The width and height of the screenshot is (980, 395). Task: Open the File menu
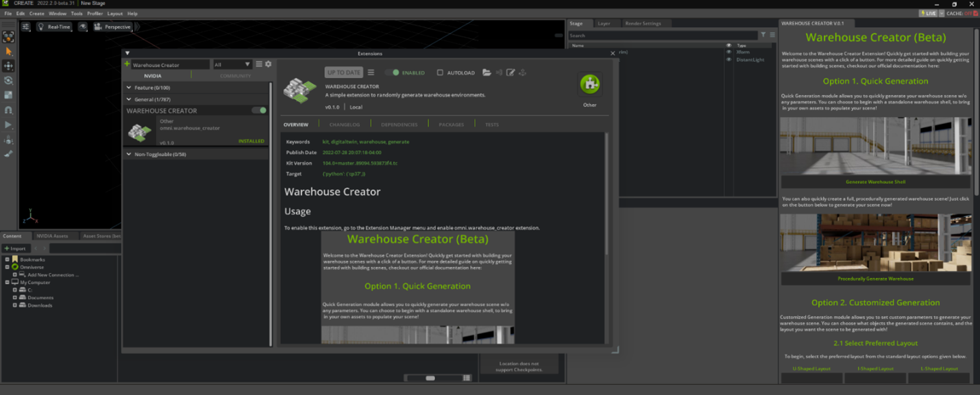tap(8, 13)
